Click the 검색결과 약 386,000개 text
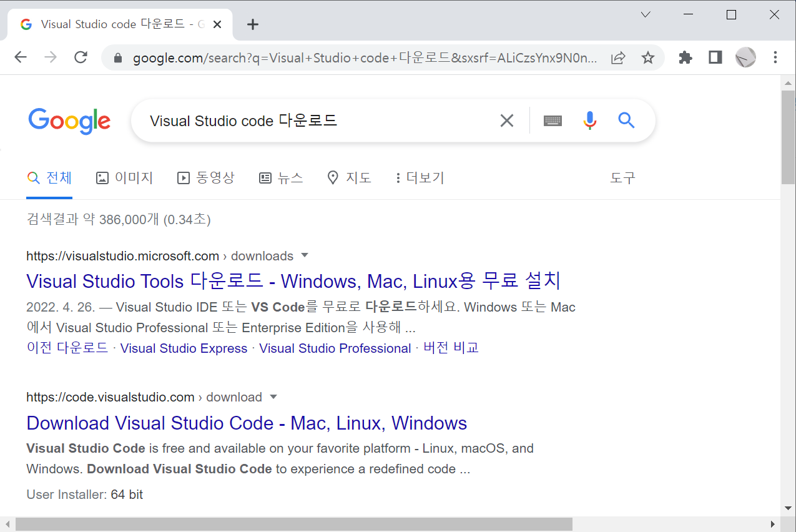The height and width of the screenshot is (532, 796). [x=92, y=219]
